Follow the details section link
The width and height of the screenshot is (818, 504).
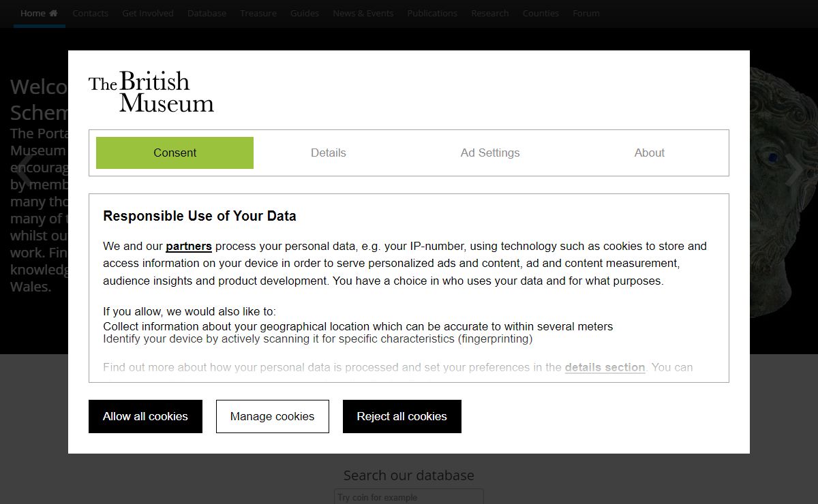point(605,368)
